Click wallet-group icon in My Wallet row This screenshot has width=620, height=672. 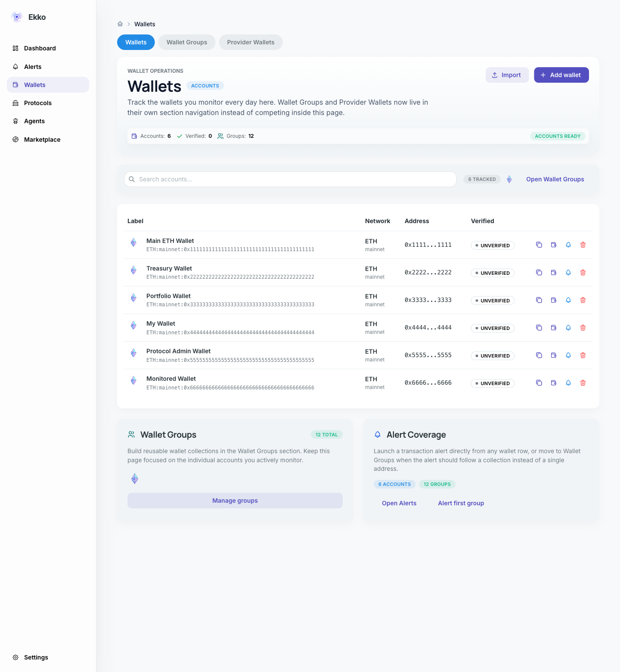point(554,327)
